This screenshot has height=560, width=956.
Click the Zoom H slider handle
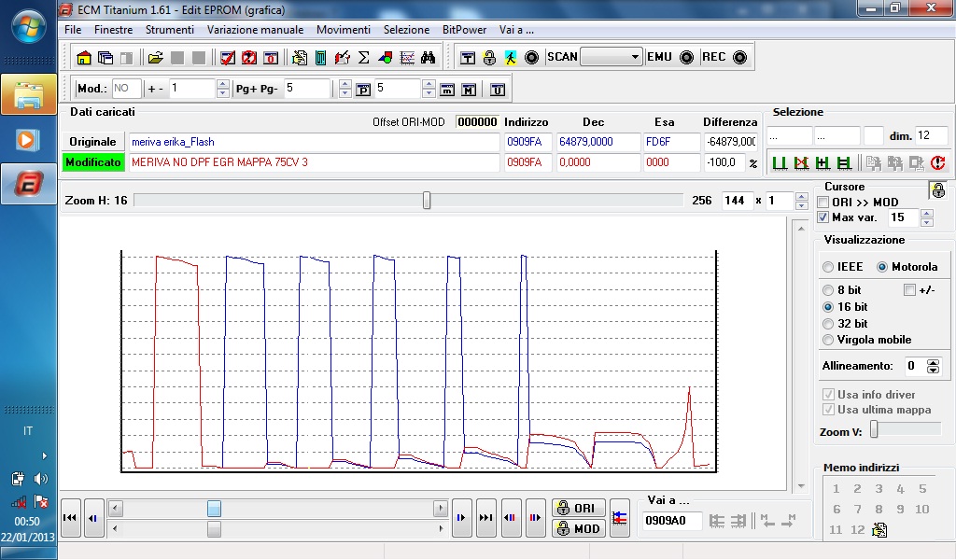click(427, 200)
